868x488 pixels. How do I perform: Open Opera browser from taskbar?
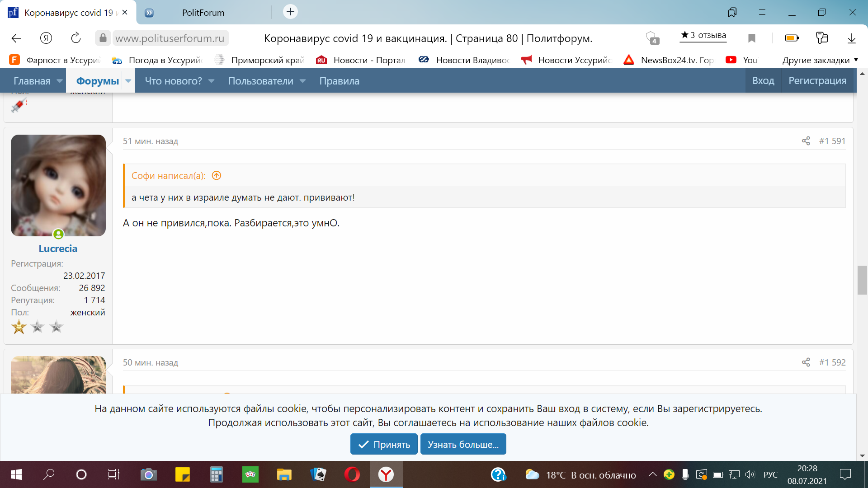352,474
